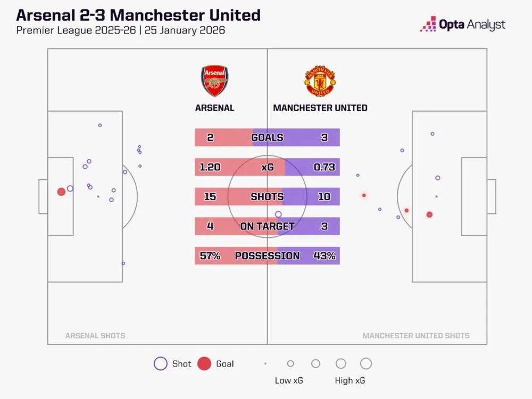Click the Premier League 2025-26 date subtitle
The height and width of the screenshot is (399, 532).
[x=120, y=30]
